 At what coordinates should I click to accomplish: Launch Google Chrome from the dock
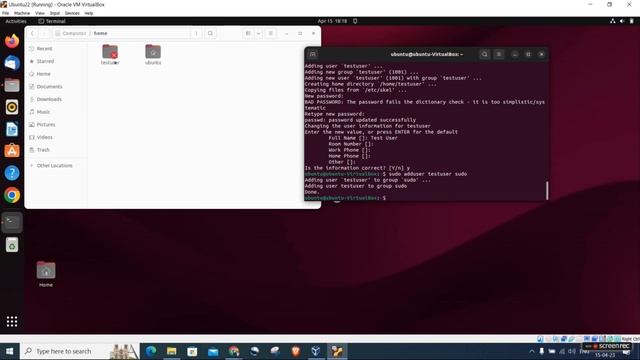[12, 195]
